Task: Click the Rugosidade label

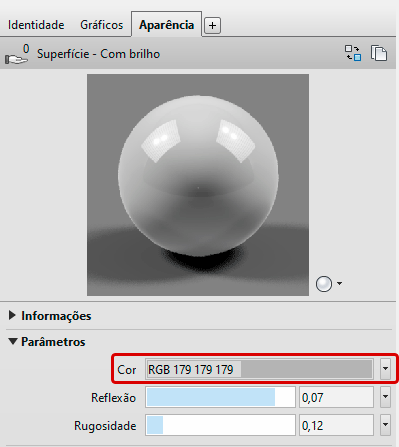Action: [105, 426]
